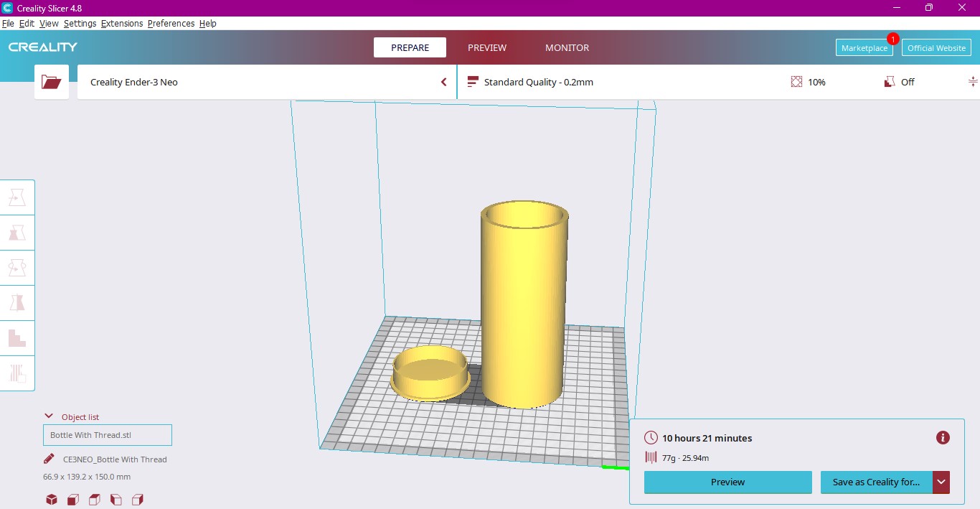Screen dimensions: 980x509
Task: Edit the job name with pencil icon
Action: [x=49, y=459]
